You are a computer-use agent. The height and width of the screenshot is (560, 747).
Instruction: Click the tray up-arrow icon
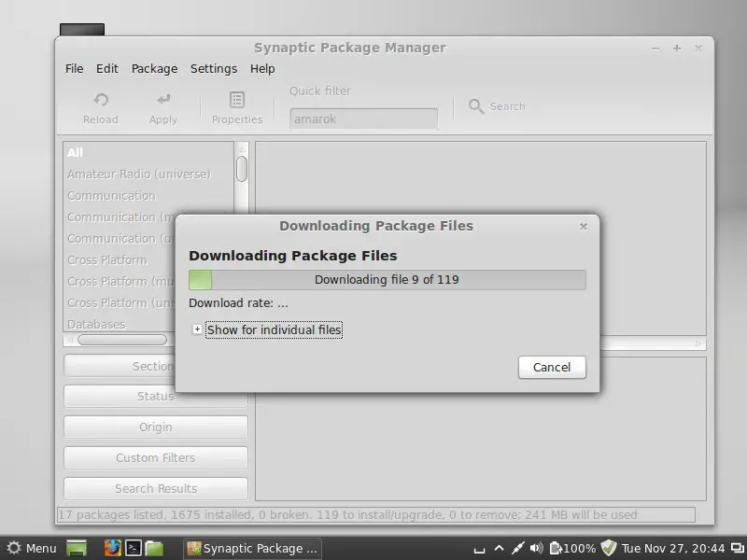coord(499,548)
